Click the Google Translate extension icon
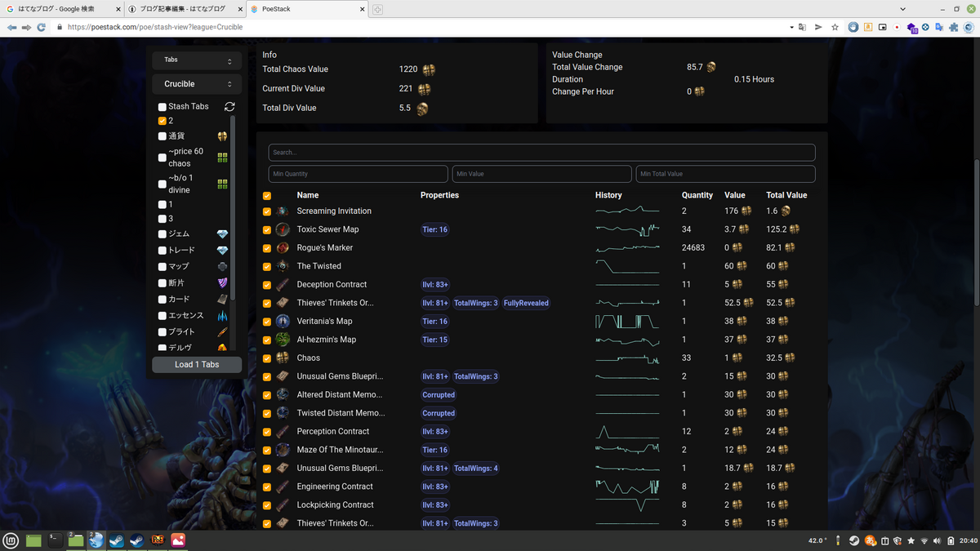 [x=939, y=27]
